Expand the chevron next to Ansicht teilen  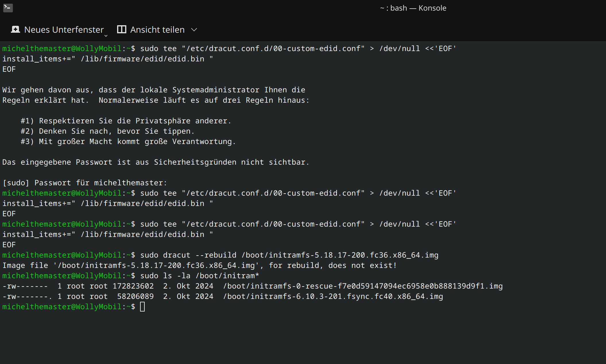click(194, 30)
